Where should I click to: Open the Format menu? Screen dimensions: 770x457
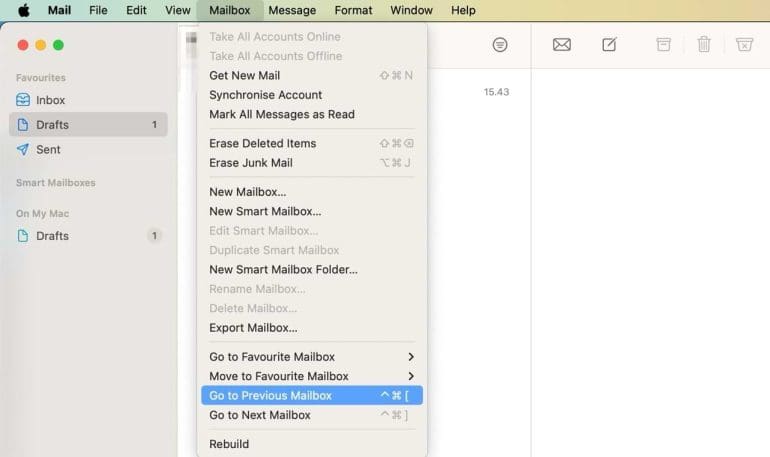tap(354, 10)
